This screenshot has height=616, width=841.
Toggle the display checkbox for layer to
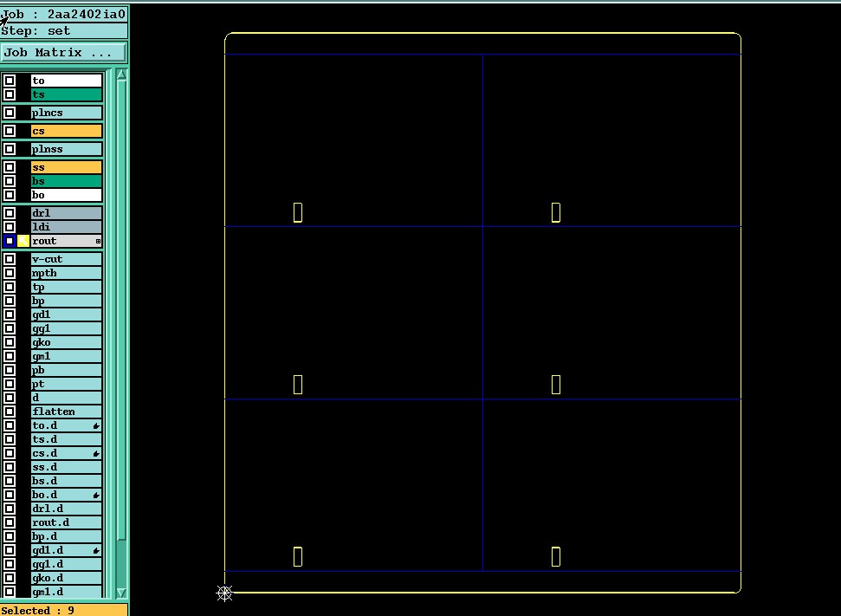click(10, 81)
